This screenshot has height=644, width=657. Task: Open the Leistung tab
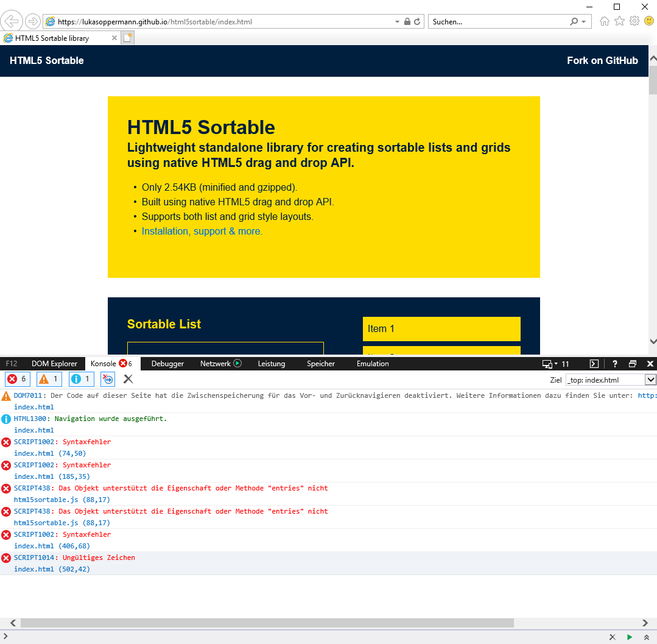click(271, 364)
